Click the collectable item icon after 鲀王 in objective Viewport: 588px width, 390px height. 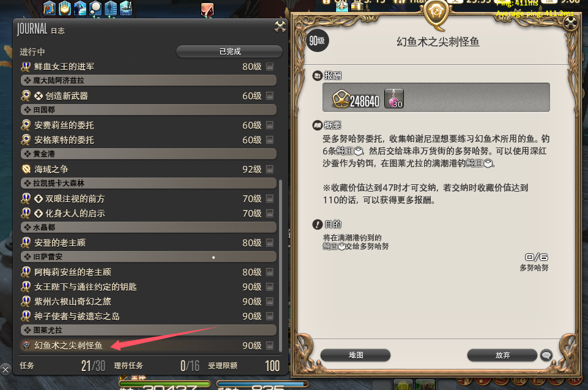[x=341, y=247]
